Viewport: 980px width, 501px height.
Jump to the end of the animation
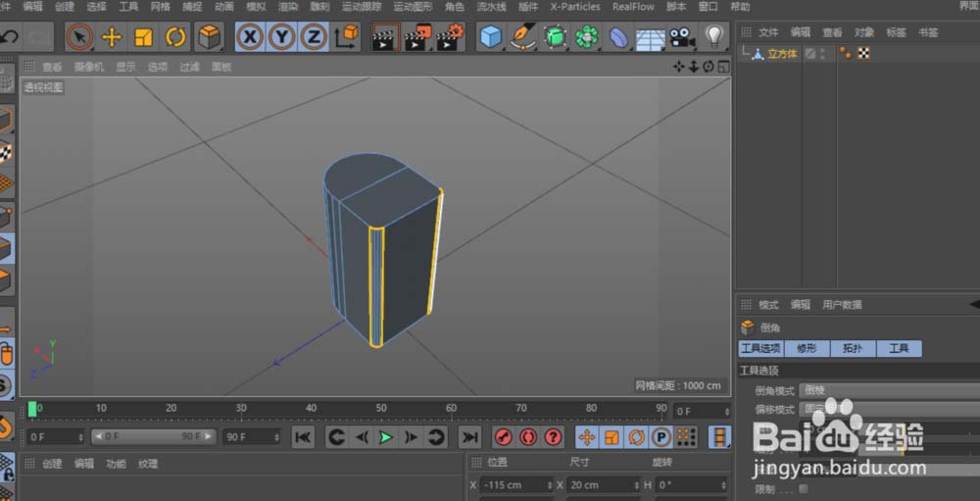470,437
